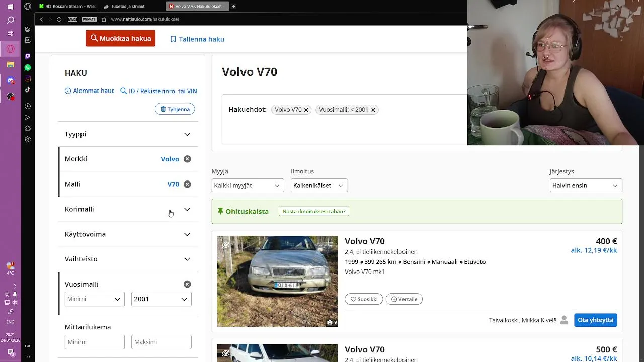Click 'ID / Rekisterinro. tai VIN' search
The width and height of the screenshot is (644, 362).
click(158, 91)
